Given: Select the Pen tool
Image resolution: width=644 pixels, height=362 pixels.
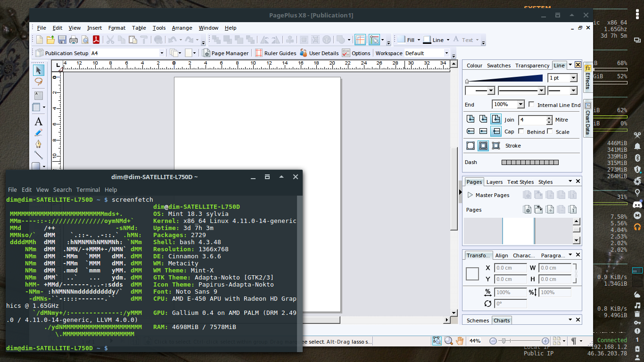Looking at the screenshot, I should 38,143.
